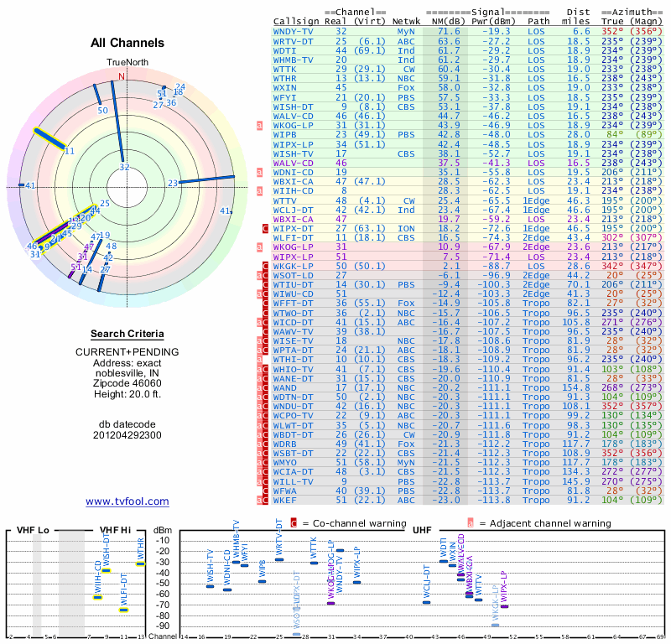This screenshot has width=671, height=644.
Task: Click the purple WIPX-LP bar in UHF chart
Action: (x=505, y=606)
